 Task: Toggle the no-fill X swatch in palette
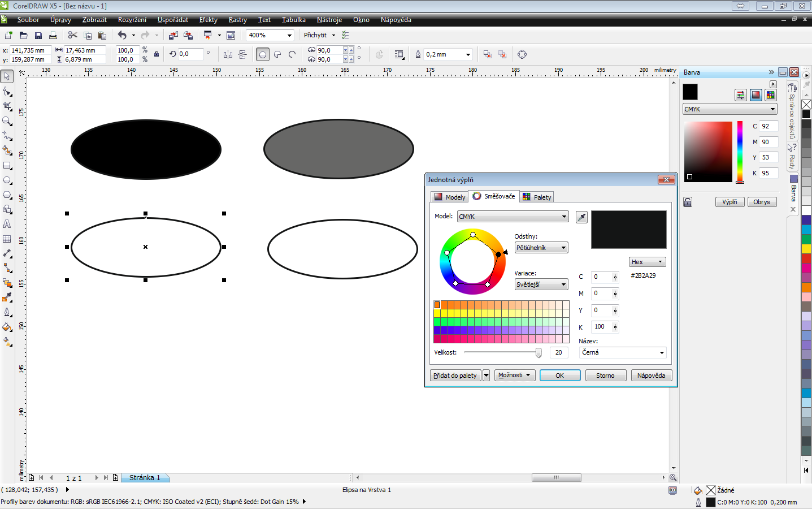pyautogui.click(x=806, y=105)
